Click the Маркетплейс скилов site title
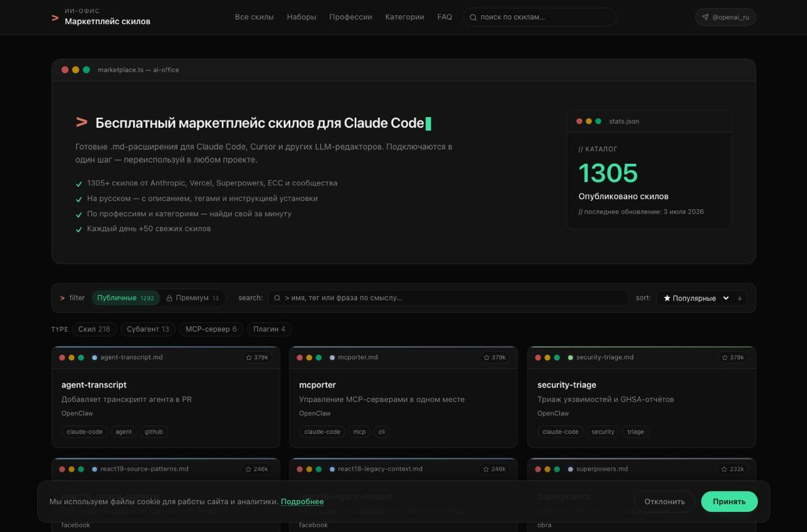The image size is (807, 532). 107,21
